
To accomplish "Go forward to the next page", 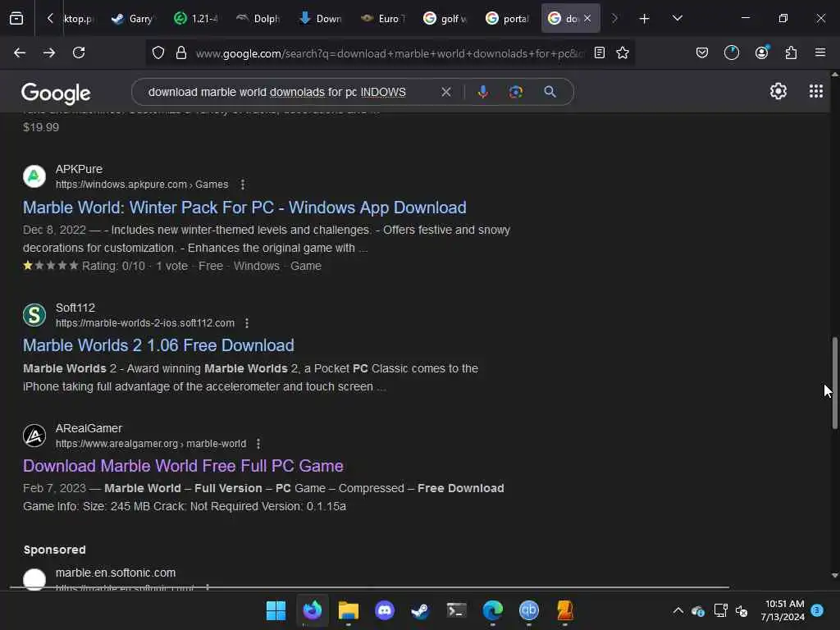I will (49, 52).
